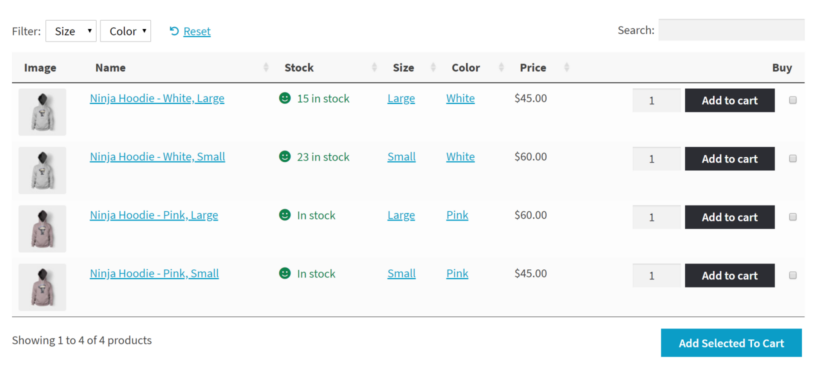Open the Size filter dropdown
The image size is (820, 377).
coord(71,31)
